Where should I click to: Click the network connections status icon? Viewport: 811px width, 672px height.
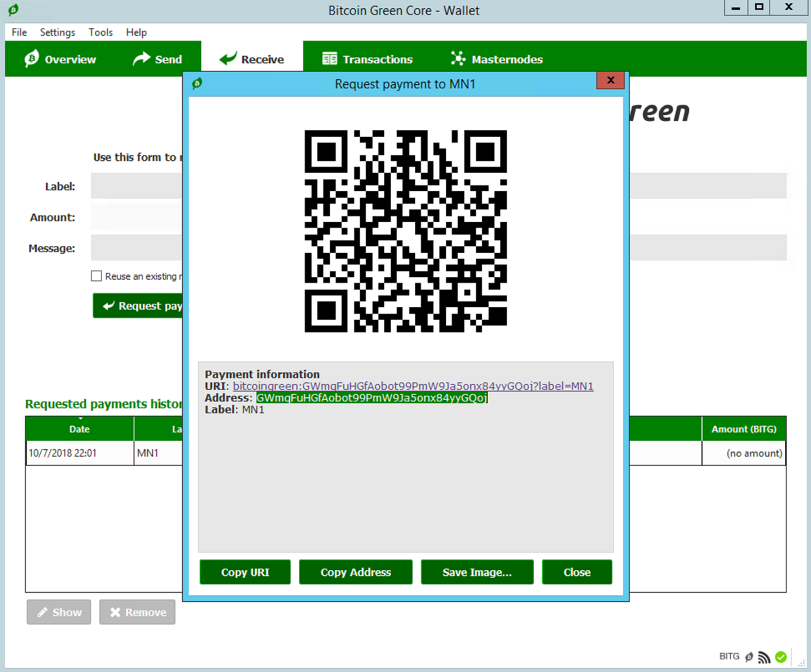point(764,657)
